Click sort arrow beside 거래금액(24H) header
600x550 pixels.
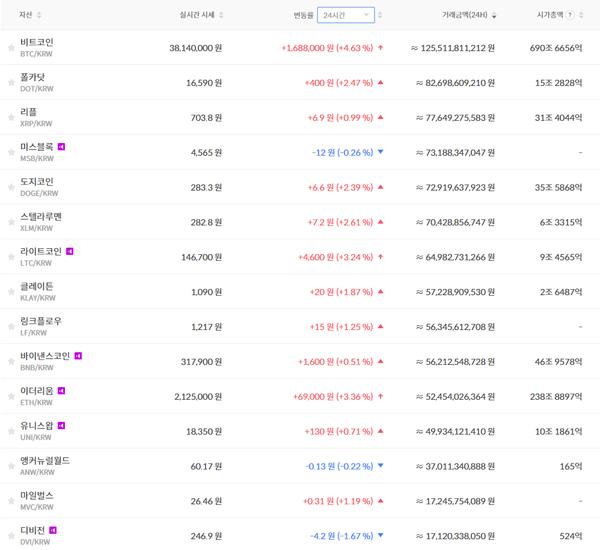click(495, 16)
